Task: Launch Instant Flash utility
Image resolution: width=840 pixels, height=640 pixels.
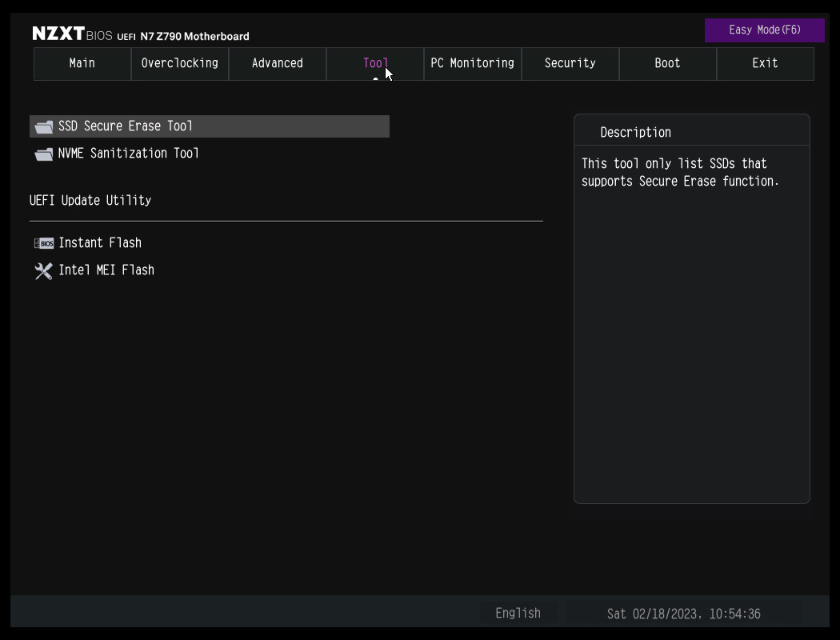Action: click(x=100, y=243)
